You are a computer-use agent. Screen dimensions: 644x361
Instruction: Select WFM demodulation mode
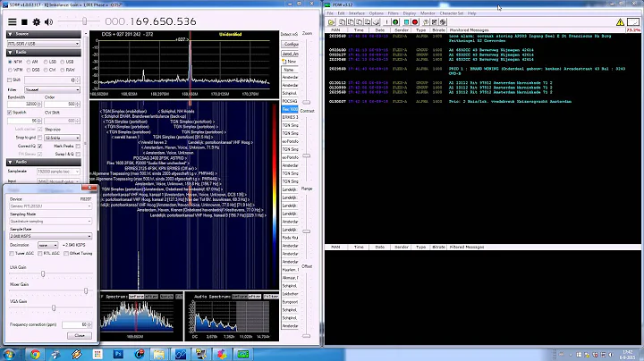click(10, 71)
